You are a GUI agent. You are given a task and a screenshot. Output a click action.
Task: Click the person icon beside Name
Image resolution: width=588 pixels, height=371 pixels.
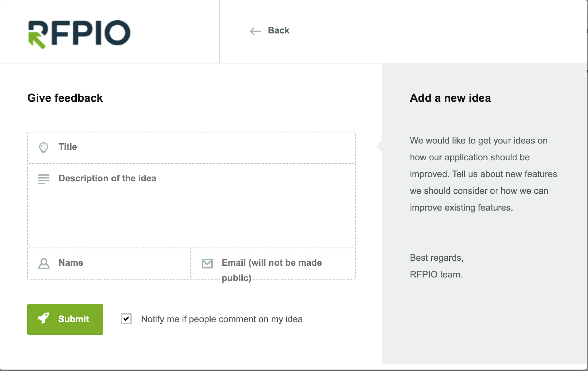coord(44,264)
